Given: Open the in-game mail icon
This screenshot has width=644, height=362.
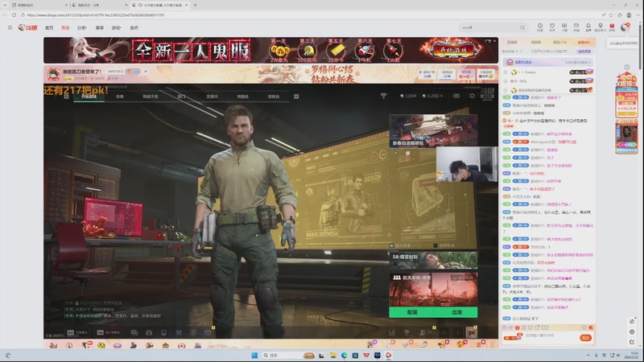Looking at the screenshot, I should pyautogui.click(x=456, y=96).
